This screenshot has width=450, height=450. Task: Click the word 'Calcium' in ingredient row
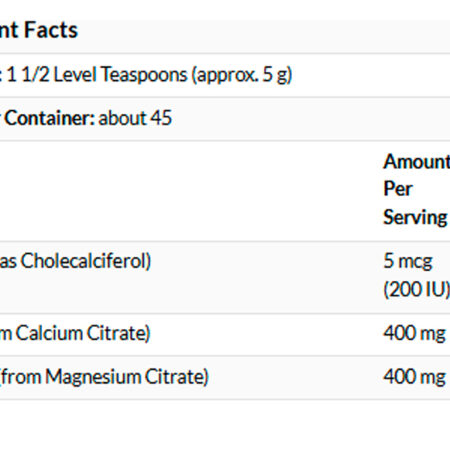coord(49,333)
